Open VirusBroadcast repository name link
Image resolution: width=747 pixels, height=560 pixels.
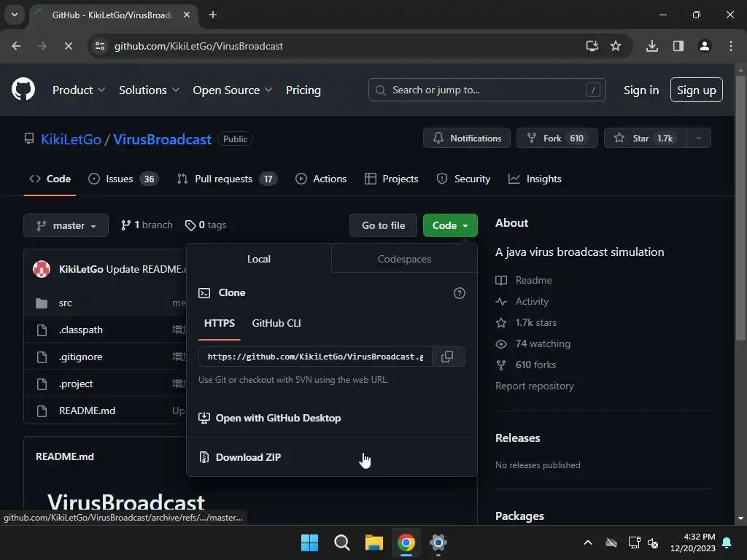(x=162, y=139)
